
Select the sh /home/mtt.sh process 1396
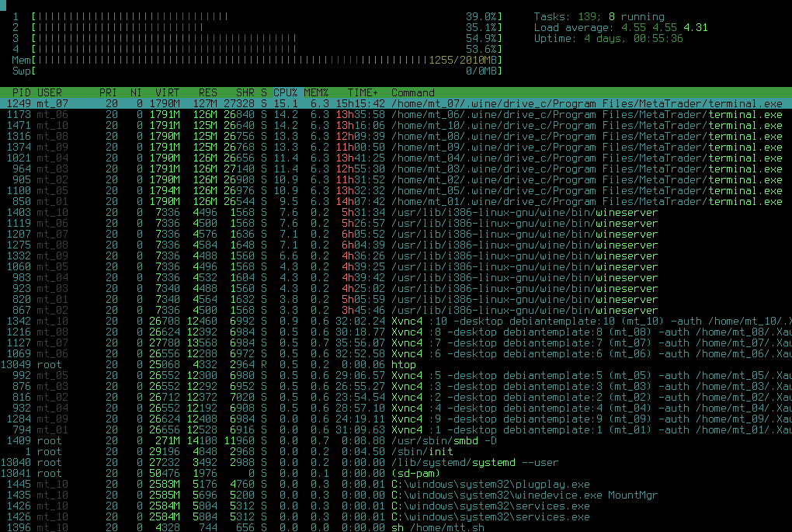coord(396,527)
